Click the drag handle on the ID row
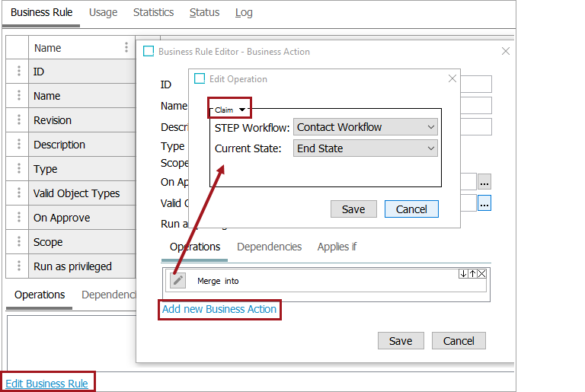Screen dimensions: 585x392 coord(18,72)
